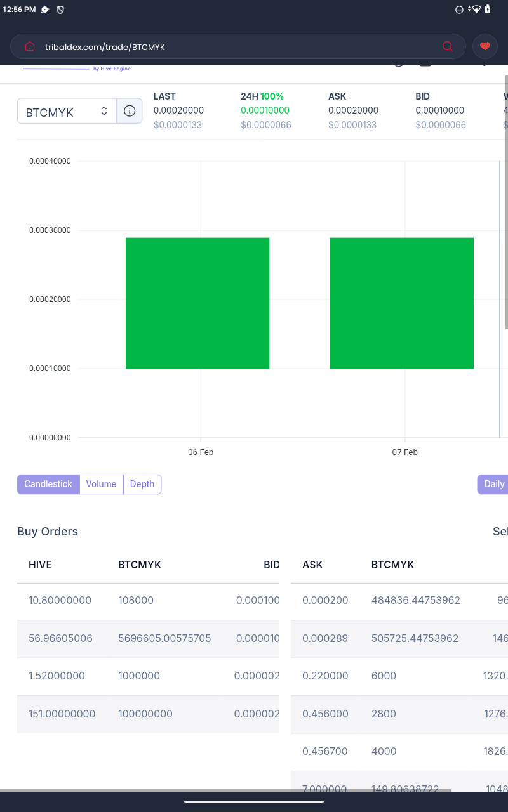Switch chart to Depth view
Image resolution: width=508 pixels, height=812 pixels.
142,484
